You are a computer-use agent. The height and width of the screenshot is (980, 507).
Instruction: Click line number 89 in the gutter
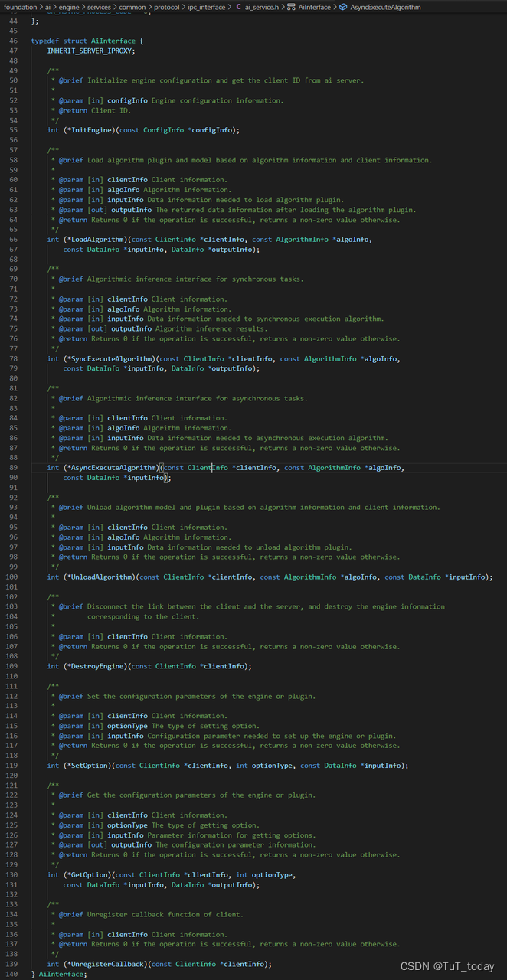13,468
